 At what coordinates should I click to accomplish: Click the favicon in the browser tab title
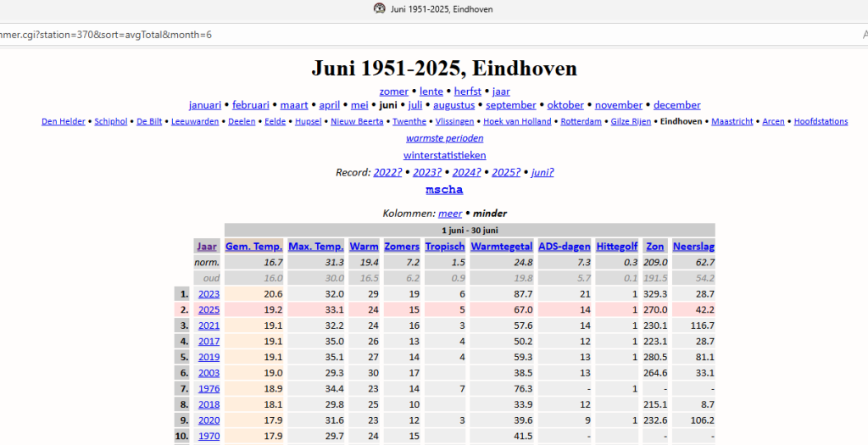pyautogui.click(x=379, y=8)
